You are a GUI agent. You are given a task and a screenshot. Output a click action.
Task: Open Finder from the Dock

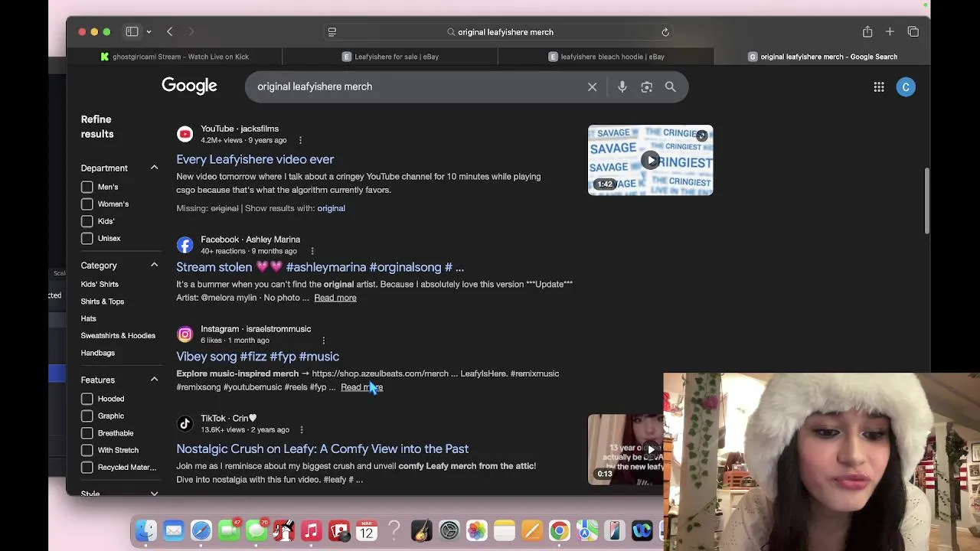(x=145, y=530)
